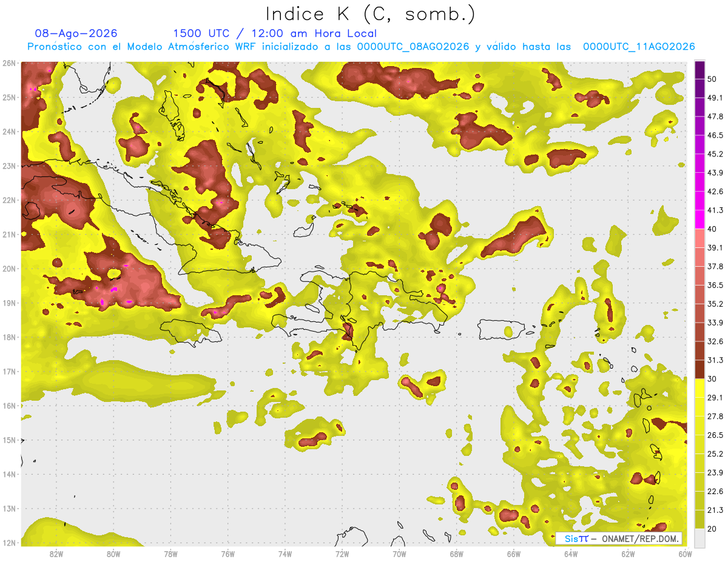Click the "26.5" color scale value
Screen dimensions: 728x562
click(715, 435)
